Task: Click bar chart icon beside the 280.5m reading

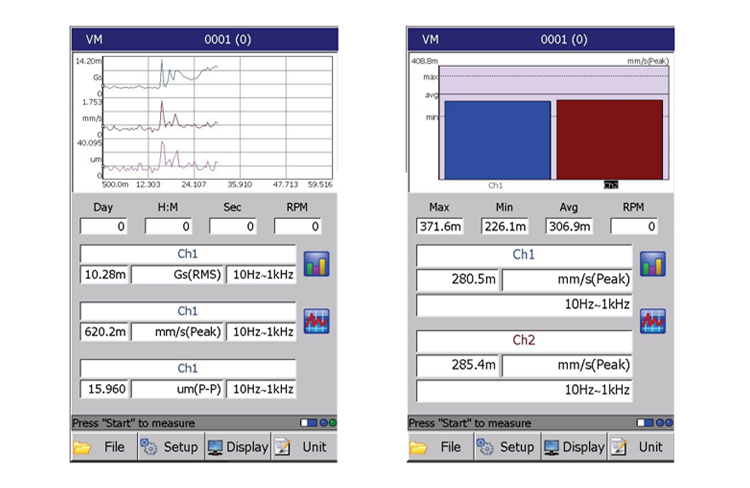Action: point(653,264)
